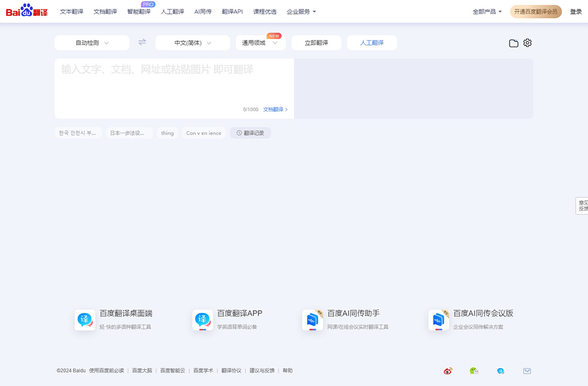
Task: View 翻译记录 via the clock icon
Action: tap(250, 132)
